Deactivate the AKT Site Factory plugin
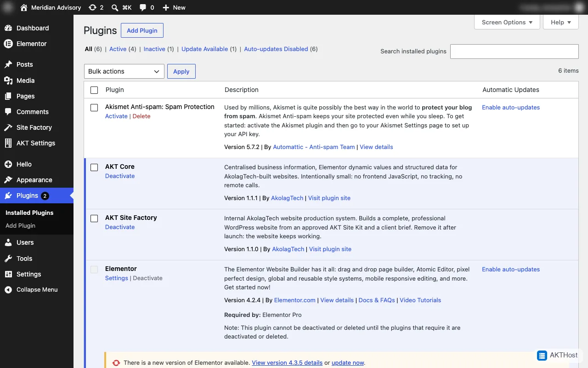The height and width of the screenshot is (368, 588). (120, 227)
